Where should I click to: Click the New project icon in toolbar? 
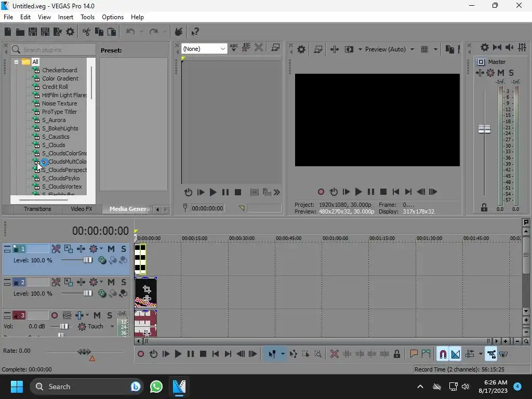point(8,32)
